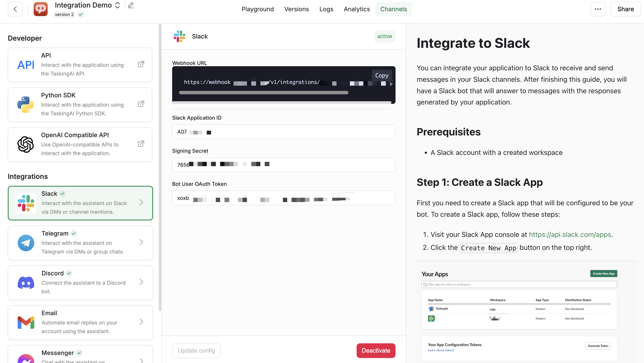Open the Integration Demo app switcher chevrons
This screenshot has width=644, height=363.
[117, 5]
